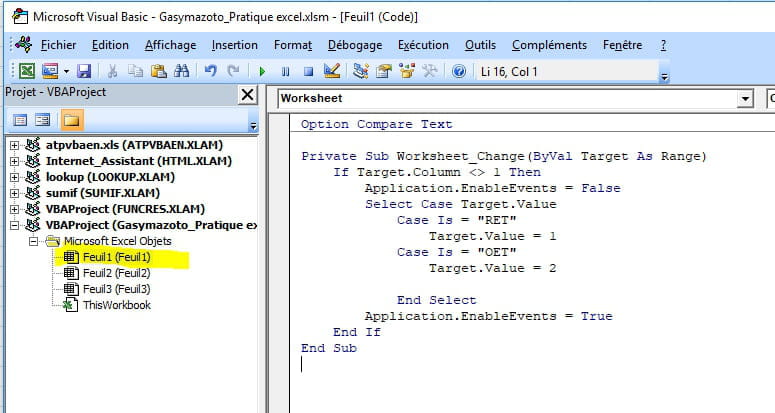Click the View Object icon in project pane
The image size is (775, 413).
tap(43, 120)
